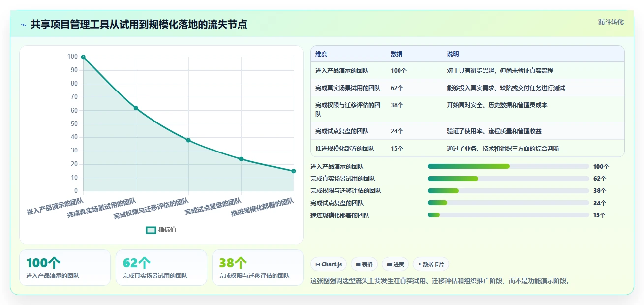Click table description 开始面对安全、历史数据和管理员成本

pyautogui.click(x=497, y=105)
